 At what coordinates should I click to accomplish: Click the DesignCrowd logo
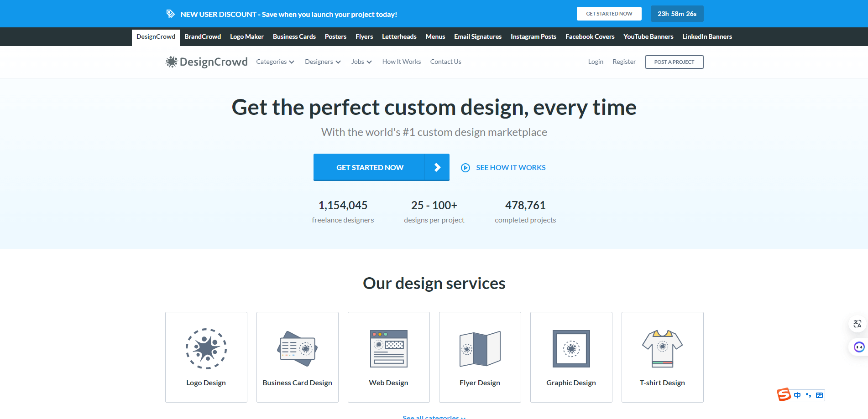coord(206,62)
